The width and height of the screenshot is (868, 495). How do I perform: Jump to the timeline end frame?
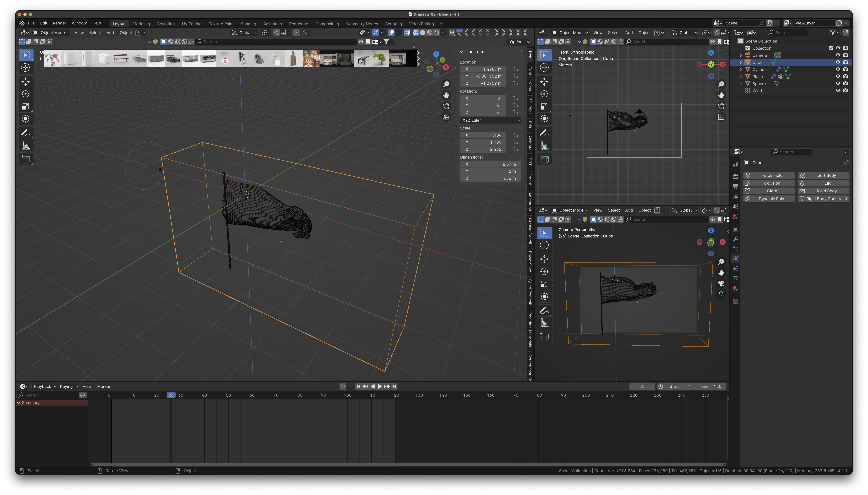394,386
